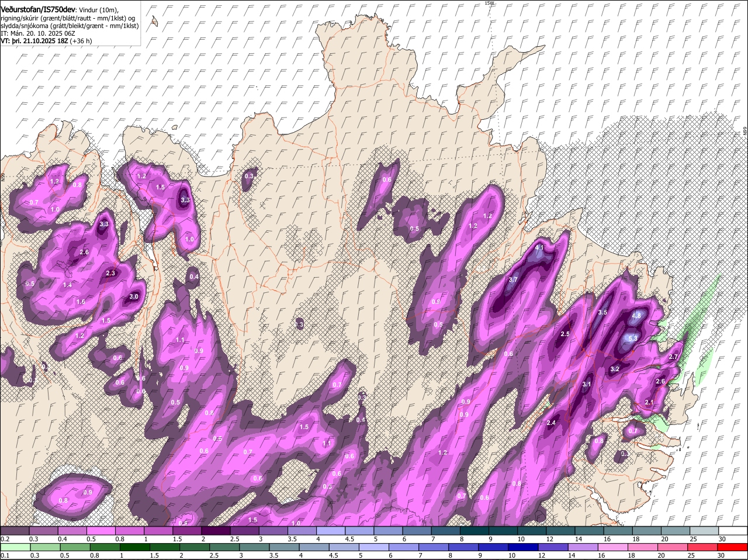The height and width of the screenshot is (560, 748).
Task: Click the bright pink 0.5–0.8 swatch in upper legend
Action: coord(101,530)
